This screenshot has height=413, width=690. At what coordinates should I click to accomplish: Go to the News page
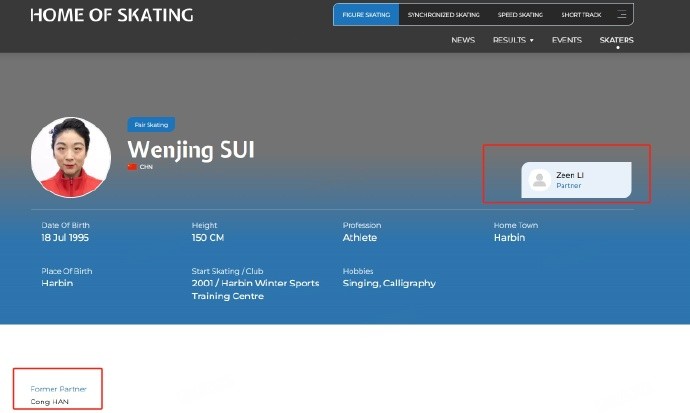click(463, 40)
